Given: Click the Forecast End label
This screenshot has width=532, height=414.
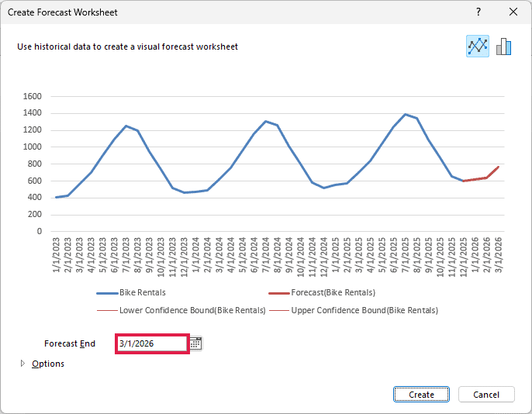Looking at the screenshot, I should click(x=70, y=343).
